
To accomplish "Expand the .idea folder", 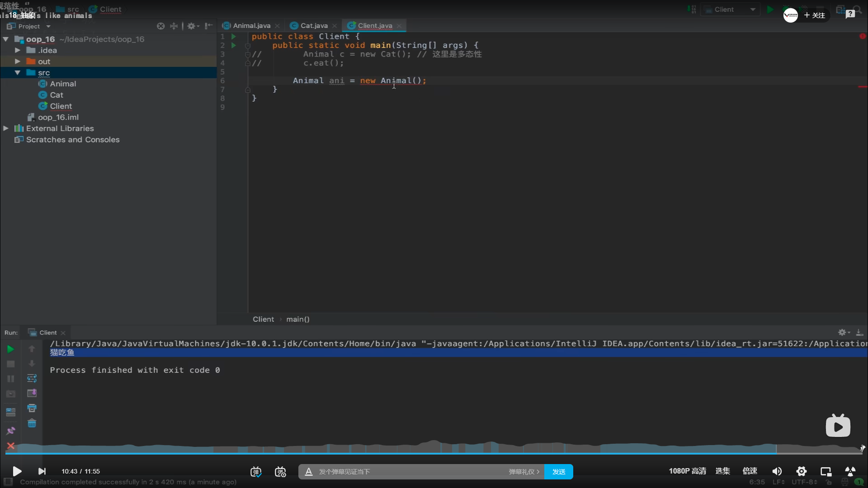I will (x=17, y=50).
